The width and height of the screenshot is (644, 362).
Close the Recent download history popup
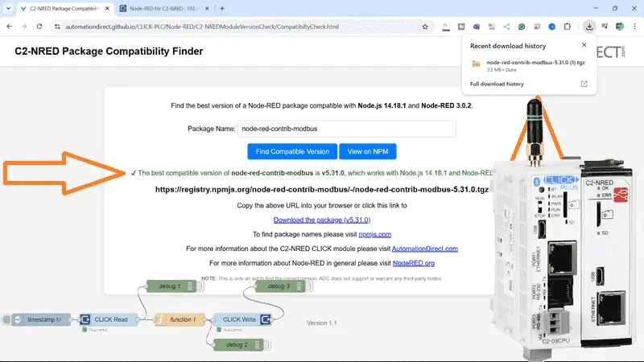tap(584, 45)
